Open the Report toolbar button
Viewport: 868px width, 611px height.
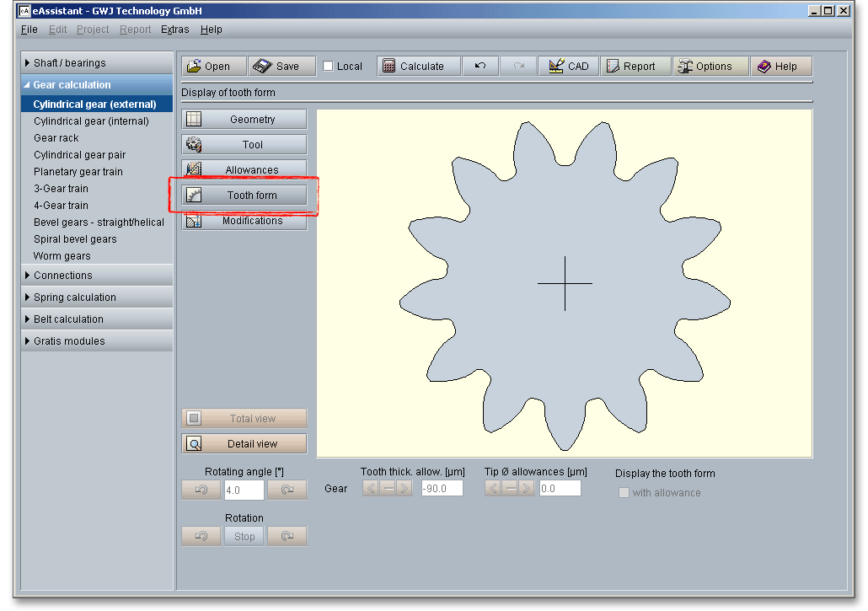635,67
